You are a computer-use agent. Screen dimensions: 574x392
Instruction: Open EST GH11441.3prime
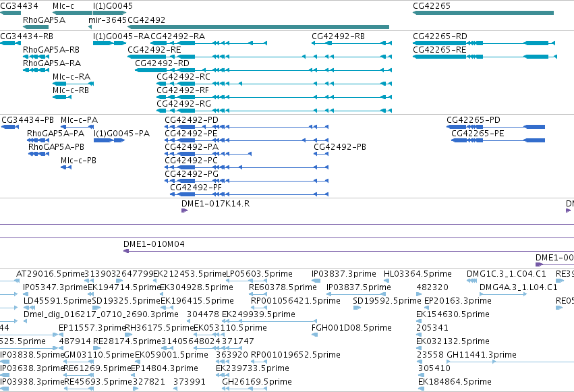(x=511, y=362)
